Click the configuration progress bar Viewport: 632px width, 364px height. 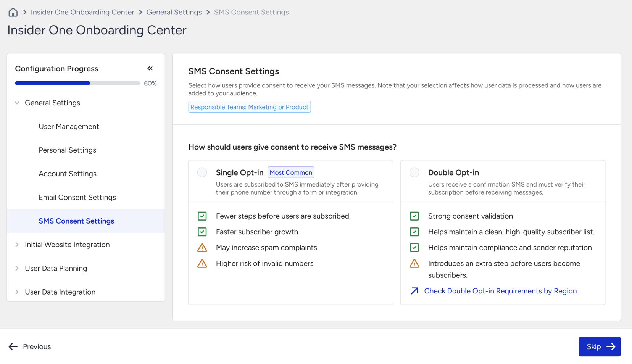point(77,83)
